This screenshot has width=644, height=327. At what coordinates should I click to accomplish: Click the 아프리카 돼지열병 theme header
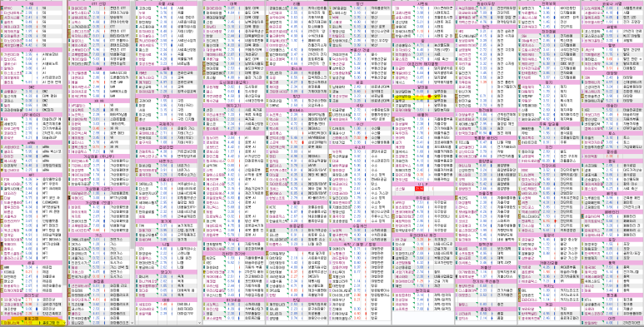click(422, 63)
